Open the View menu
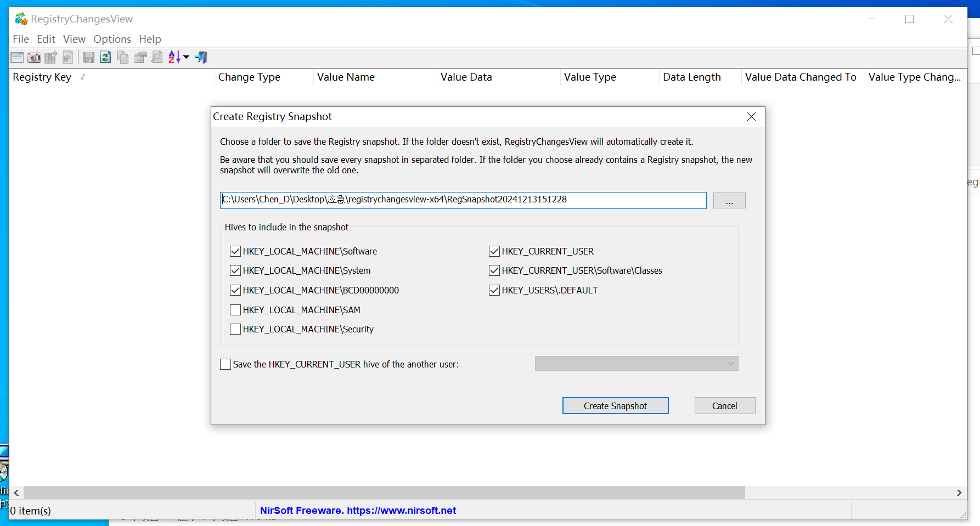980x526 pixels. (x=74, y=39)
